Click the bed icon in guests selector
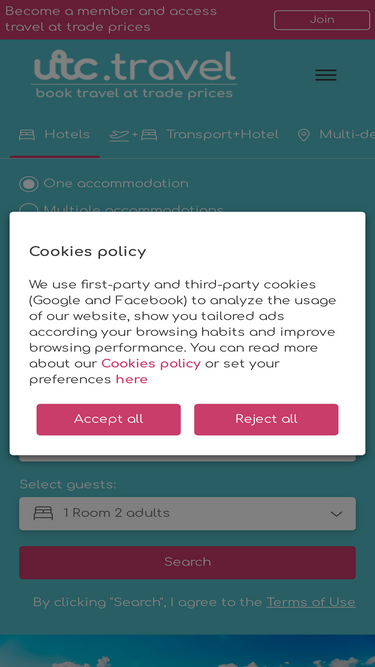 [43, 513]
